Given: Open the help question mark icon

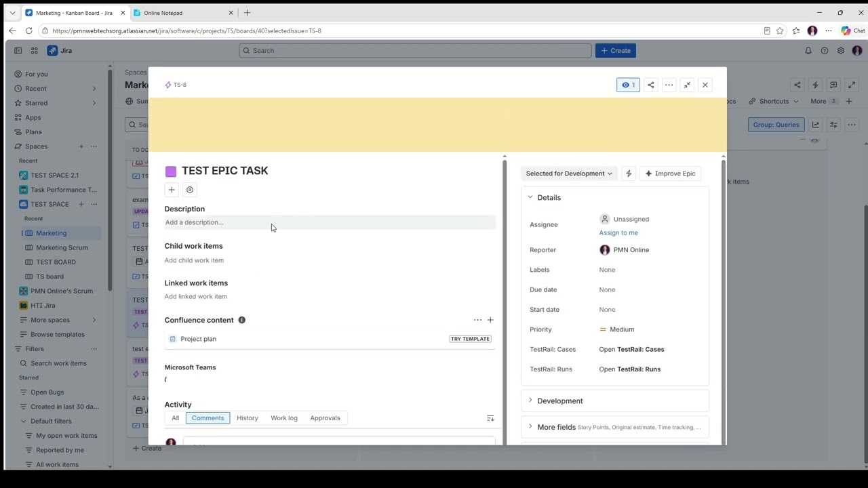Looking at the screenshot, I should [825, 51].
